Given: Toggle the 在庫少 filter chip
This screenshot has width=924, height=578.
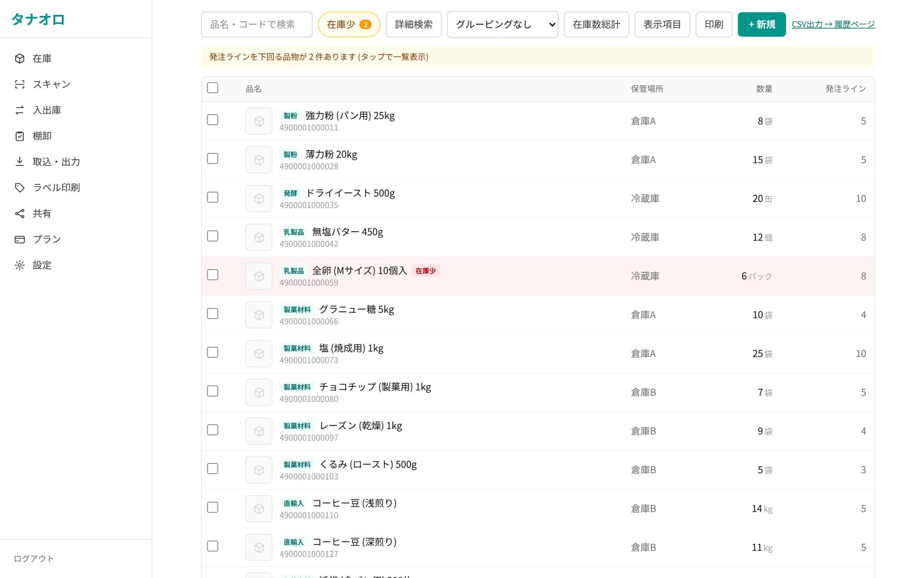Looking at the screenshot, I should (x=349, y=24).
